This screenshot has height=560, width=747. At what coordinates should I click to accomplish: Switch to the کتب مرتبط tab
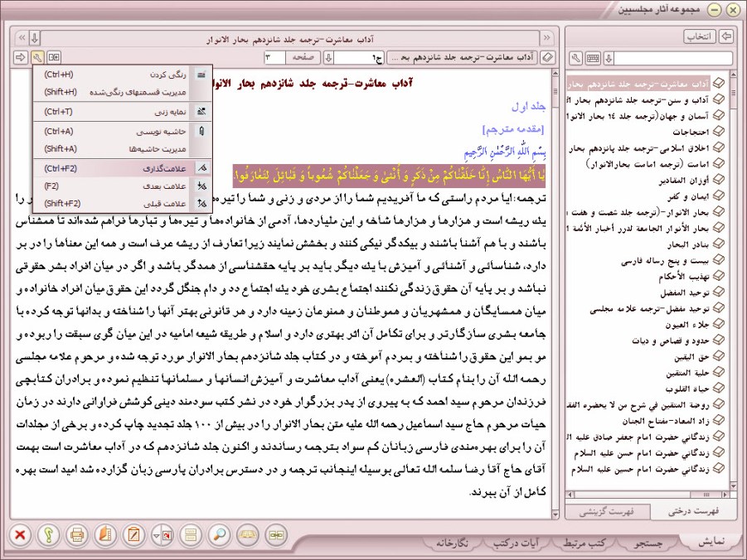click(x=584, y=543)
